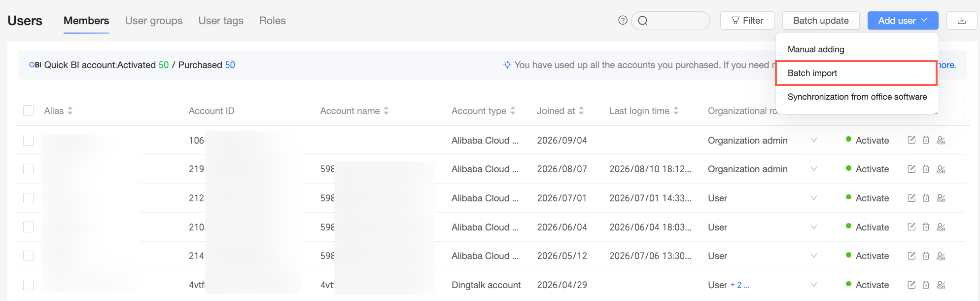Expand role dropdown for 2026/09/04 row
The height and width of the screenshot is (301, 980).
click(813, 140)
